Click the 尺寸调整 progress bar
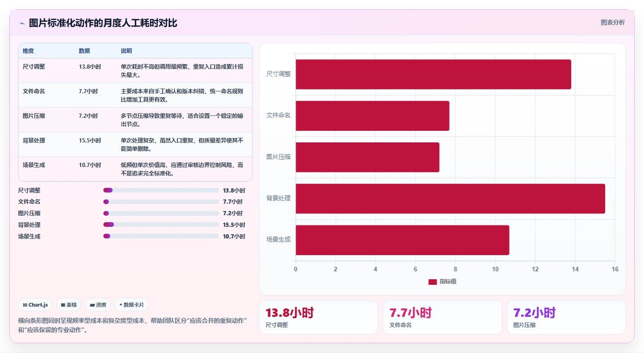 click(161, 190)
